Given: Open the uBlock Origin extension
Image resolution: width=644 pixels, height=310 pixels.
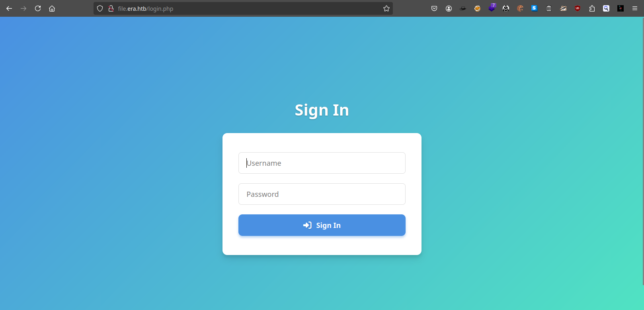Looking at the screenshot, I should click(x=578, y=8).
